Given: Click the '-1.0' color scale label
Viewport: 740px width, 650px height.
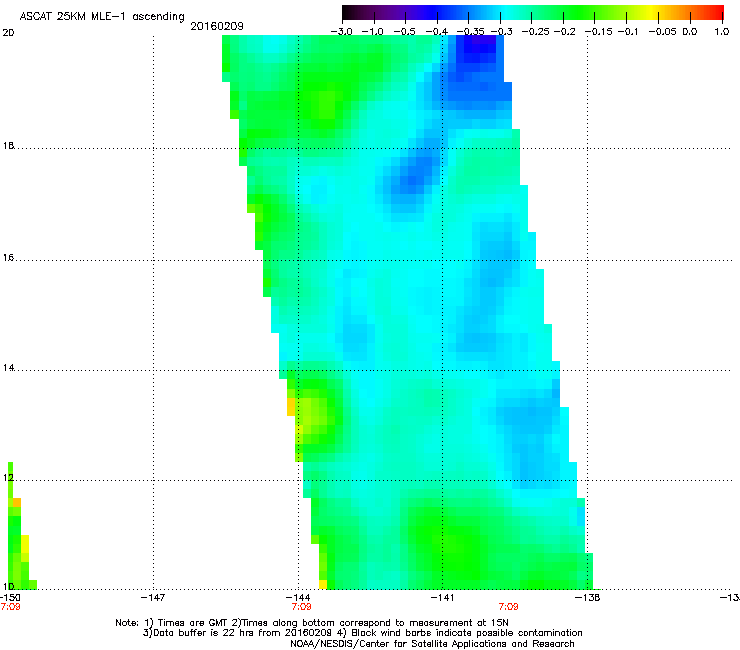Looking at the screenshot, I should (x=372, y=32).
